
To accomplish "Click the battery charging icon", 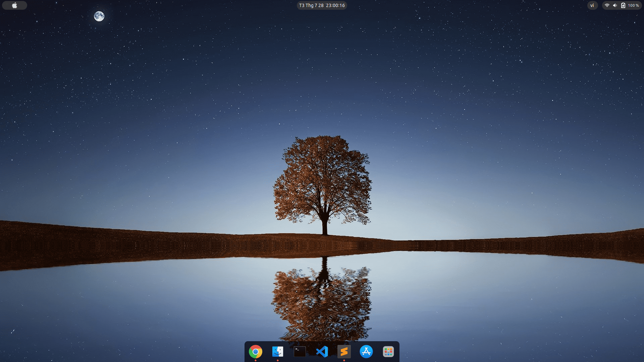I will (x=623, y=5).
